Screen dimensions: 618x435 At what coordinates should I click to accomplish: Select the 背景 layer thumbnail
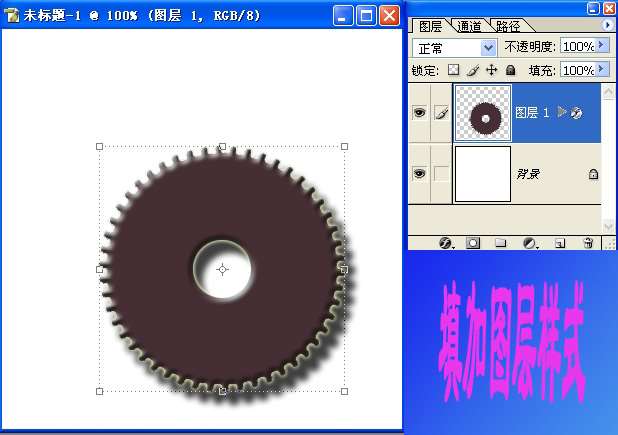(483, 174)
